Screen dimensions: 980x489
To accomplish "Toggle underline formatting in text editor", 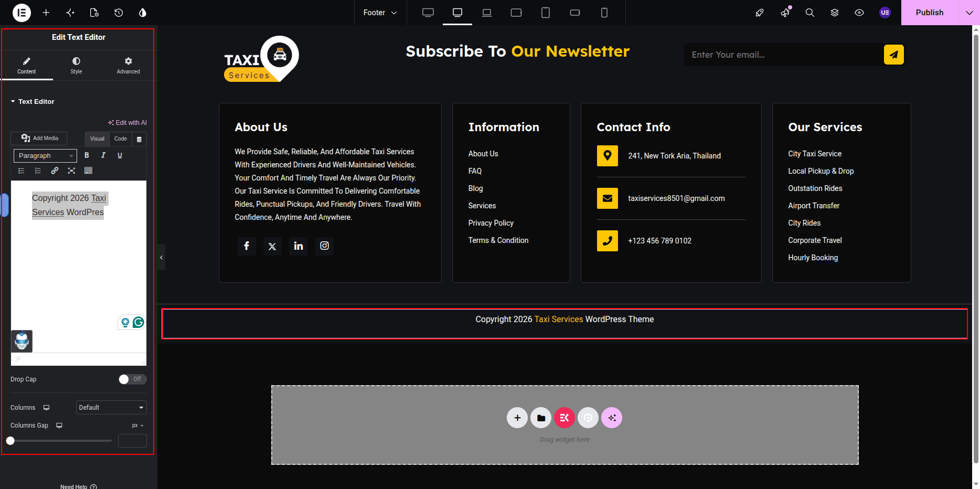I will 120,155.
